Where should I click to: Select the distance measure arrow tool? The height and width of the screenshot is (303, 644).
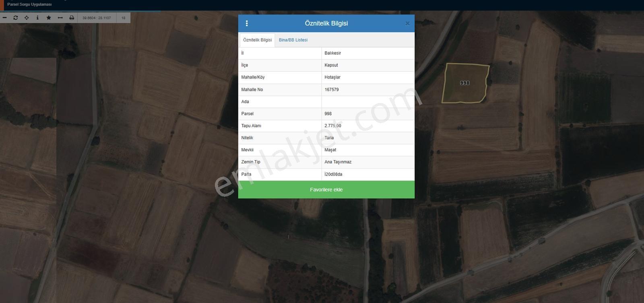pos(60,18)
